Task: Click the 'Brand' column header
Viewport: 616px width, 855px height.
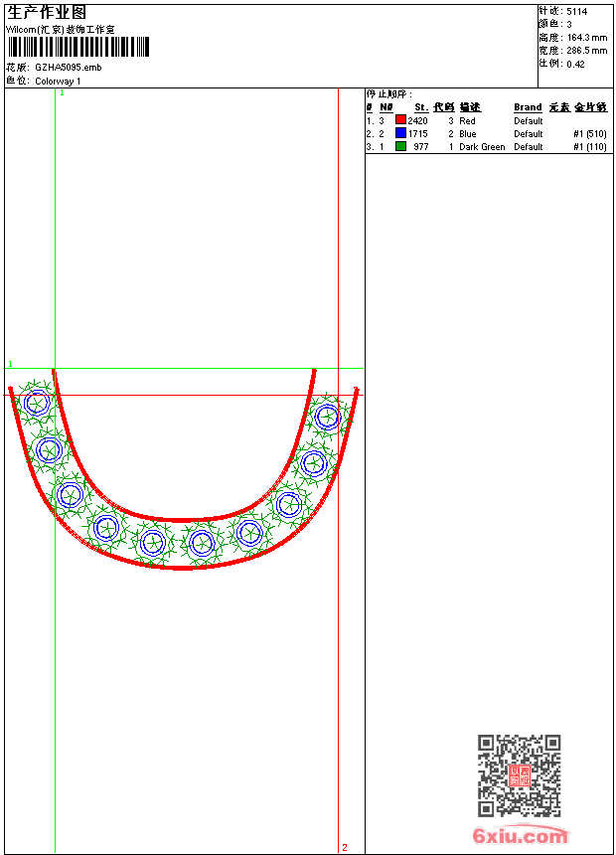Action: (528, 107)
